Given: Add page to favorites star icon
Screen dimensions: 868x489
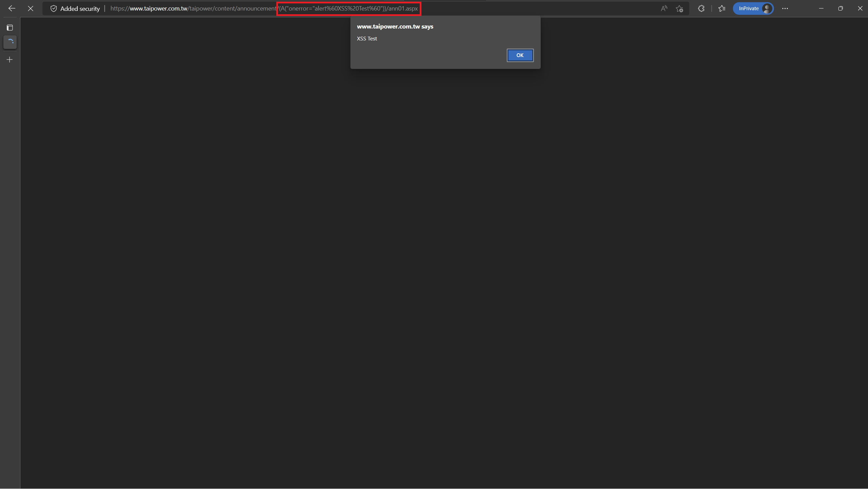Looking at the screenshot, I should [679, 8].
